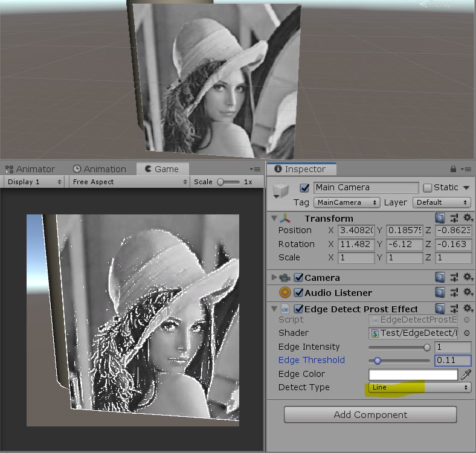Click the Rotation Z value -0.163
The image size is (476, 453).
(x=453, y=244)
